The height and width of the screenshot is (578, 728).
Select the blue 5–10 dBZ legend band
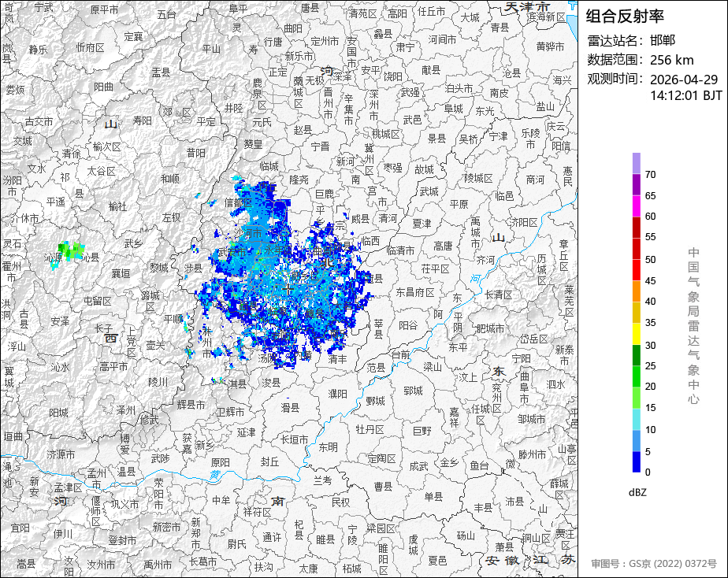636,441
